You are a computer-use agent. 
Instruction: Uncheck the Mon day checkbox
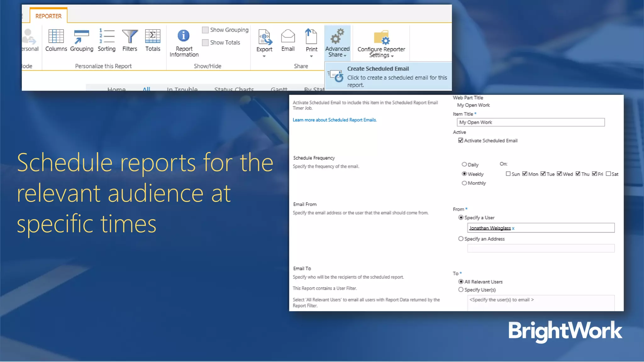525,174
